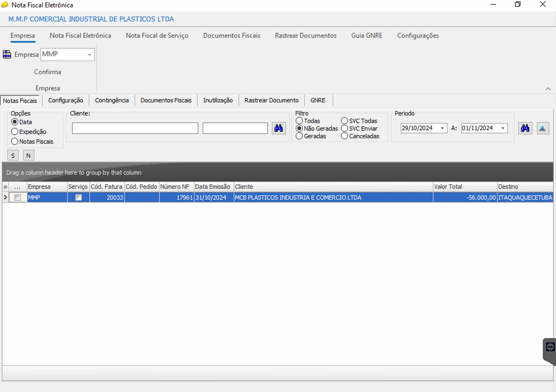Click the binoculars search icon beside Cliente fields
This screenshot has height=392, width=556.
coord(278,128)
